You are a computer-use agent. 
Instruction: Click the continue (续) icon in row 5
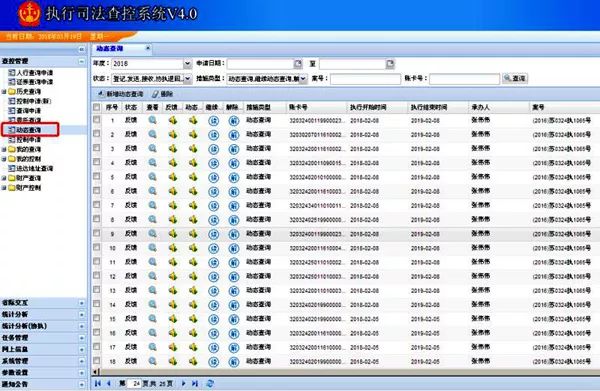(x=214, y=178)
